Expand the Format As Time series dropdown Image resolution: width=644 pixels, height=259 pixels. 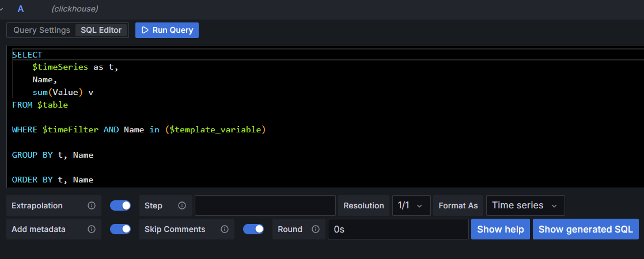click(x=525, y=205)
